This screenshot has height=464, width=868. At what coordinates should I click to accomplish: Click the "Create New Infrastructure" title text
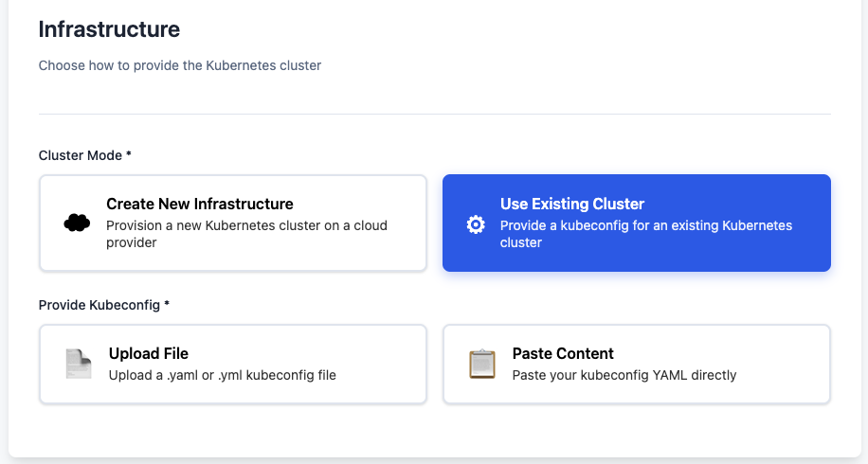pos(199,204)
